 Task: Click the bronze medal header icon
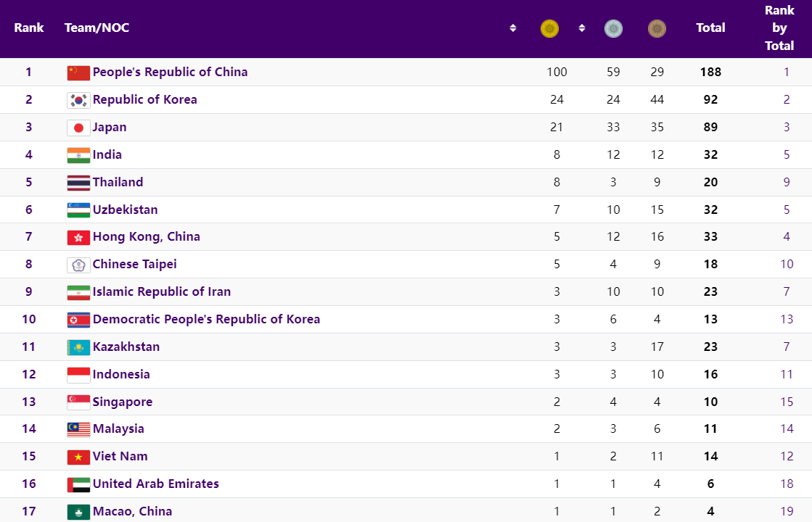point(657,28)
